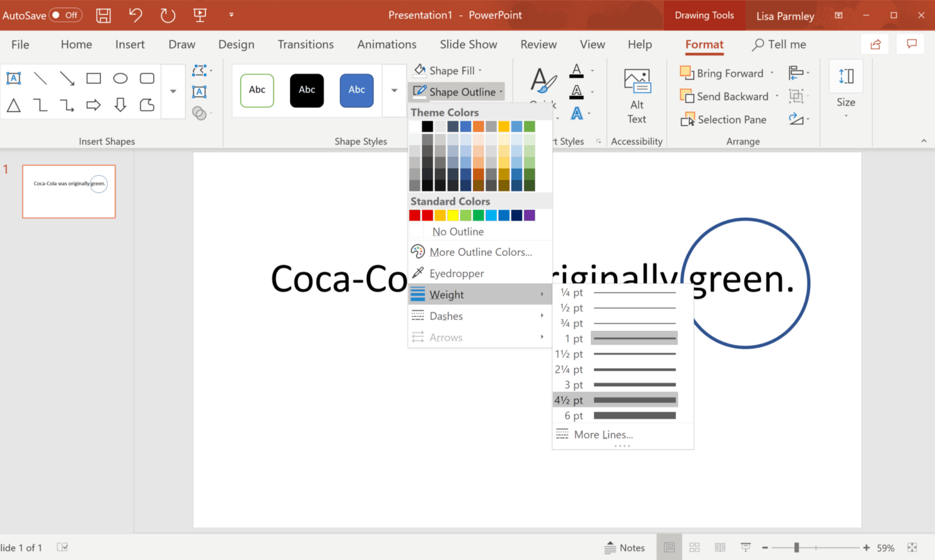Open the Bring Forward dropdown arrow
The image size is (935, 560).
click(x=772, y=73)
